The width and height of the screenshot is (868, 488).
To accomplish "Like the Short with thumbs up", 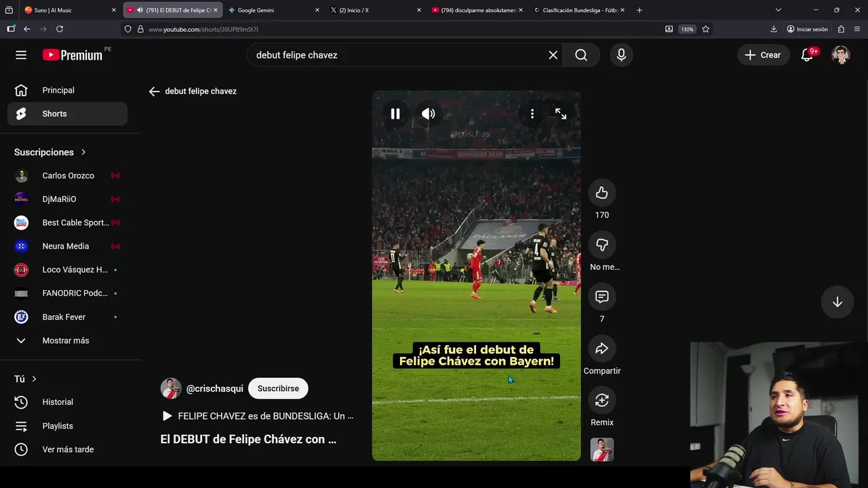I will coord(601,193).
